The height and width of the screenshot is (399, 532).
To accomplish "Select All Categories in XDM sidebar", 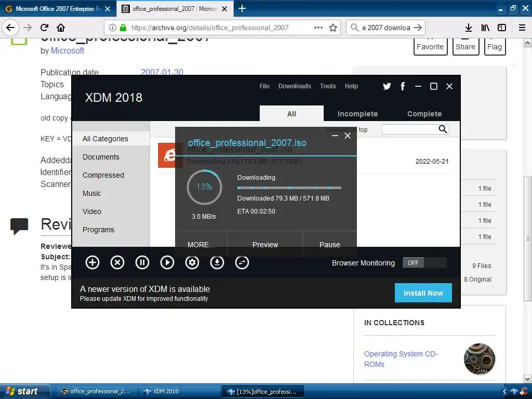I will 111,139.
